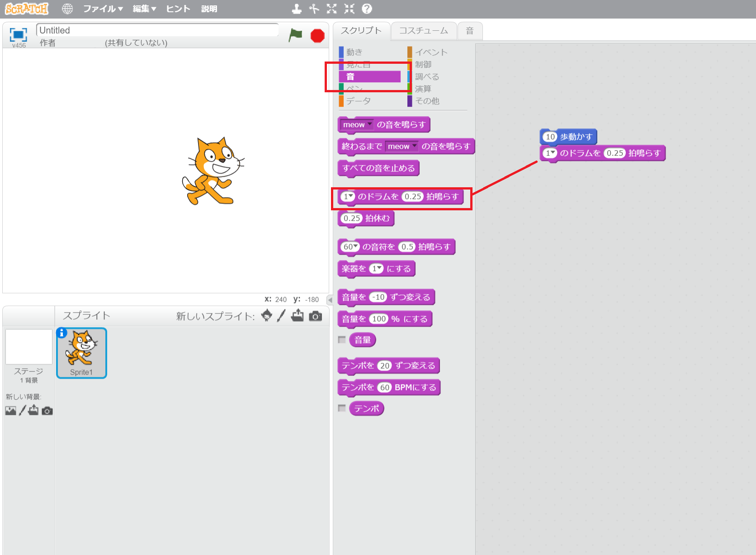Take new backdrop from camera

click(x=47, y=411)
